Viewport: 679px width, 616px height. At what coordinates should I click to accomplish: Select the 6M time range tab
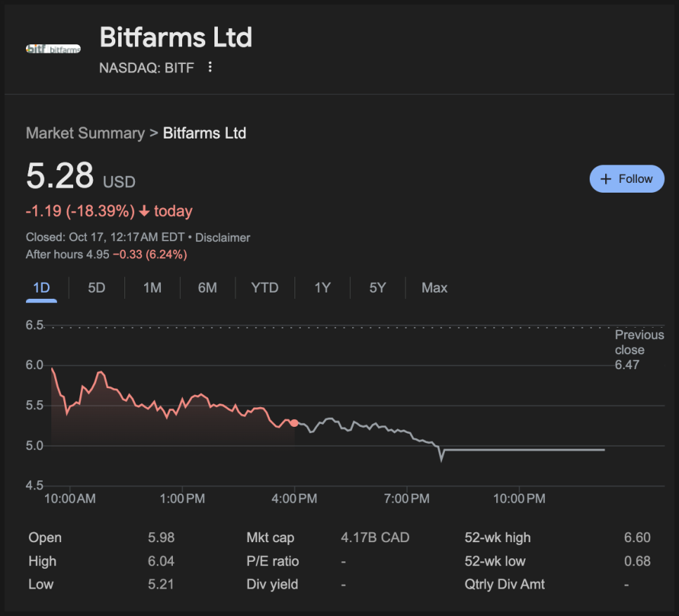(207, 288)
